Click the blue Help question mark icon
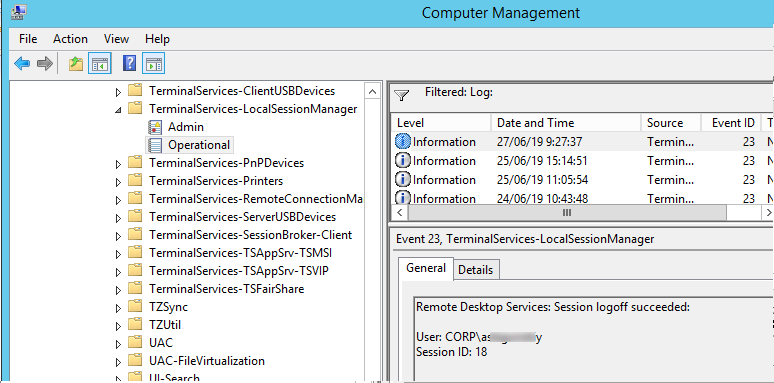Image resolution: width=774 pixels, height=383 pixels. 129,63
